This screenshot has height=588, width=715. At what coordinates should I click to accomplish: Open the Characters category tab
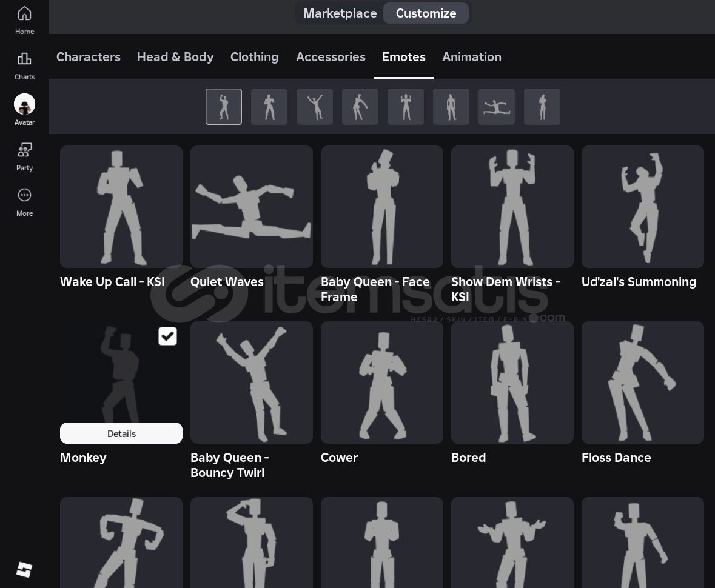click(x=89, y=57)
